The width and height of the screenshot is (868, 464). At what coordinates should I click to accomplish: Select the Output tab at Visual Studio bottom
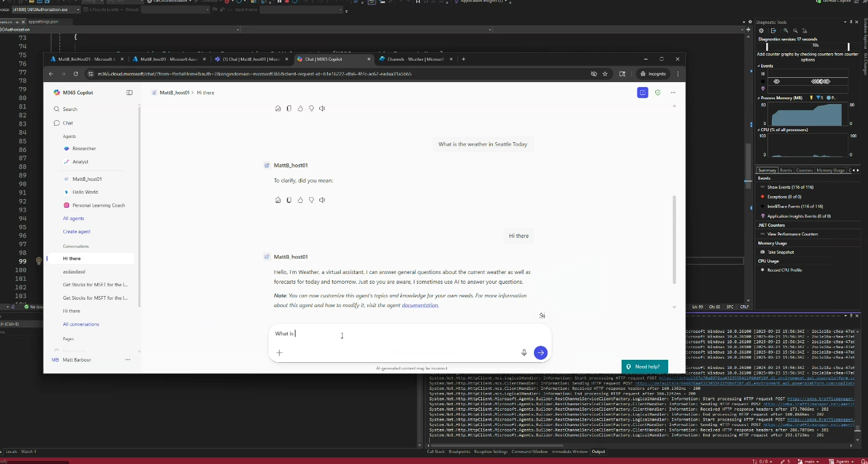(598, 452)
